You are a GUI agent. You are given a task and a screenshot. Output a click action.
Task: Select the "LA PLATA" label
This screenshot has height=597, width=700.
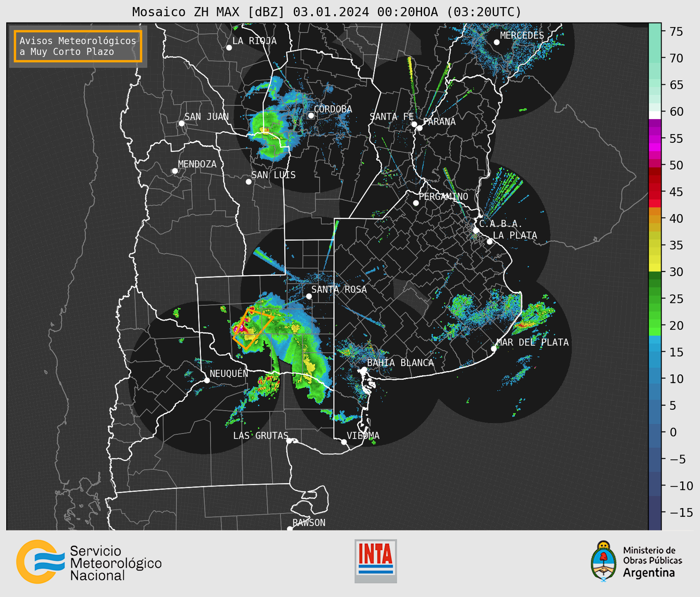[515, 235]
